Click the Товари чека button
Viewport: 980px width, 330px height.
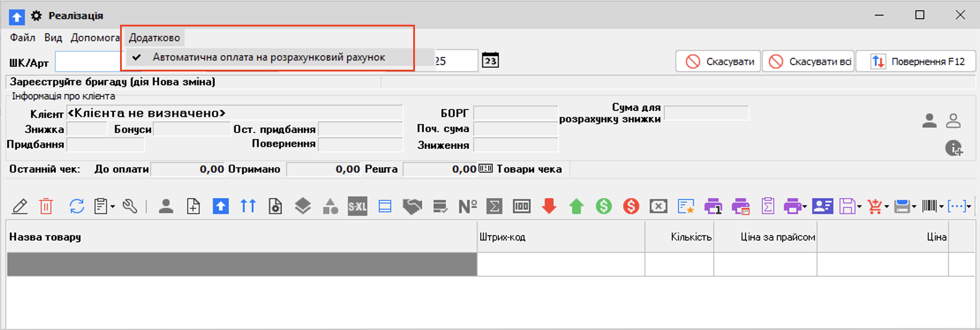tap(520, 169)
